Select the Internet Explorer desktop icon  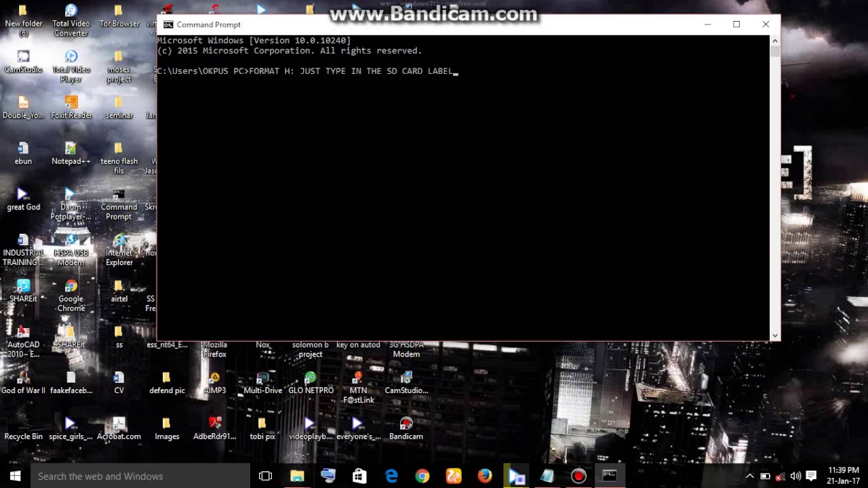coord(119,251)
